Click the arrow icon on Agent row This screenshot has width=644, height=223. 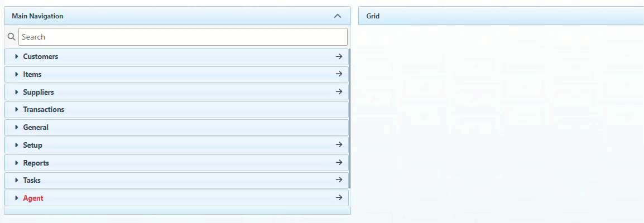pos(338,198)
